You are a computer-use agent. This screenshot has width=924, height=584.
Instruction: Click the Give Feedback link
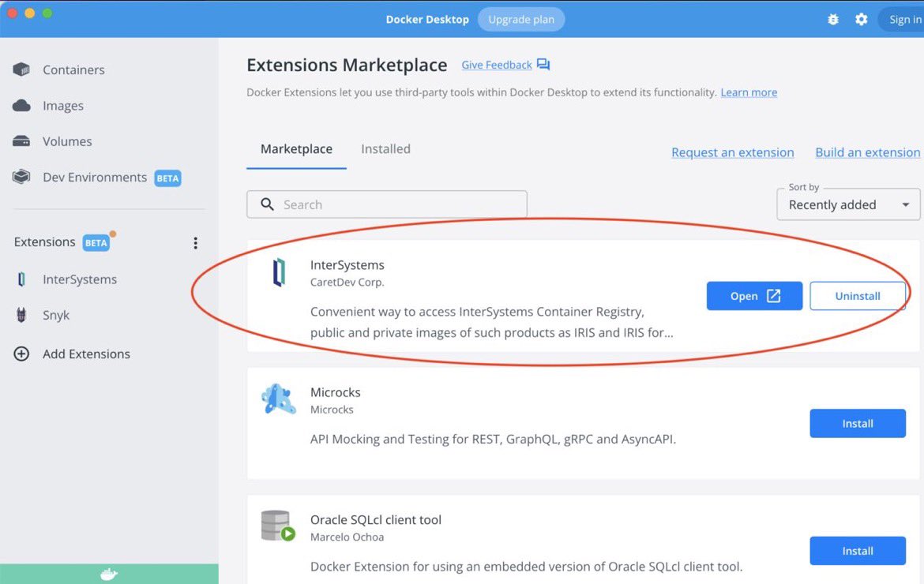tap(496, 65)
